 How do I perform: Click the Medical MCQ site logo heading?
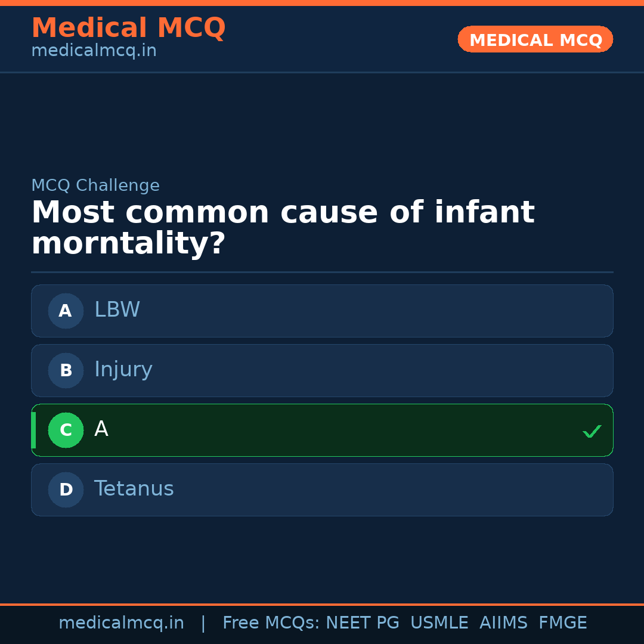coord(128,28)
